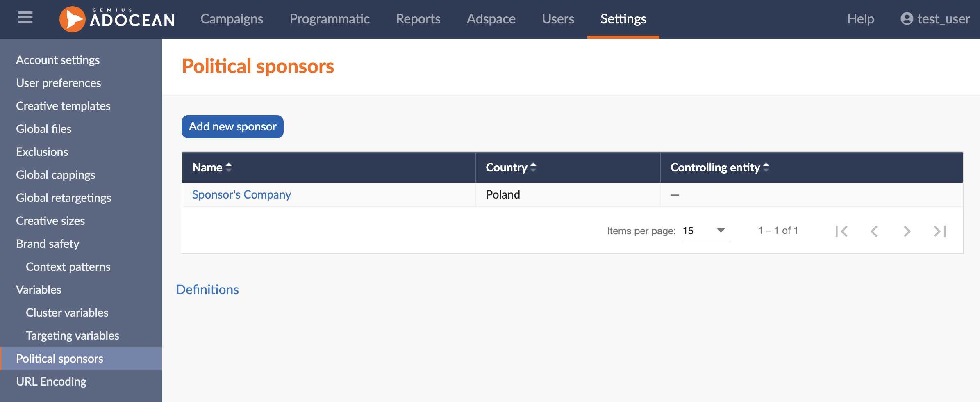The width and height of the screenshot is (980, 402).
Task: Go to the first page of results
Action: (841, 231)
